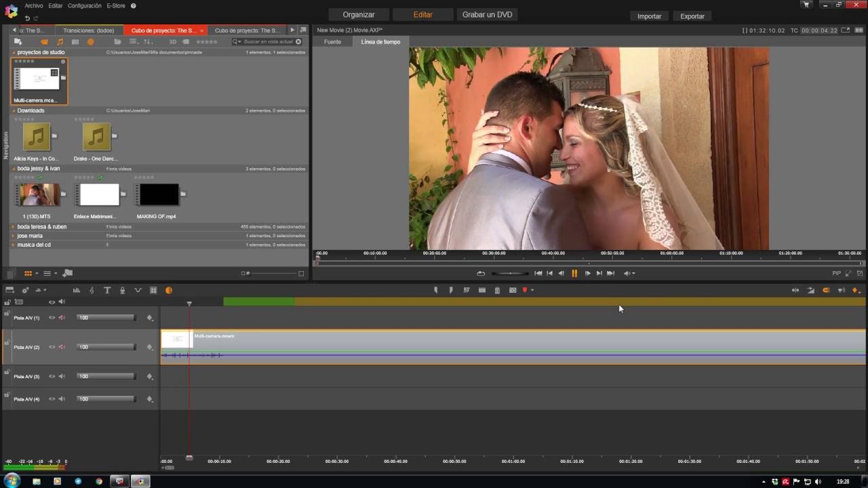This screenshot has height=488, width=868.
Task: Show music files with the note filter icon
Action: (60, 42)
